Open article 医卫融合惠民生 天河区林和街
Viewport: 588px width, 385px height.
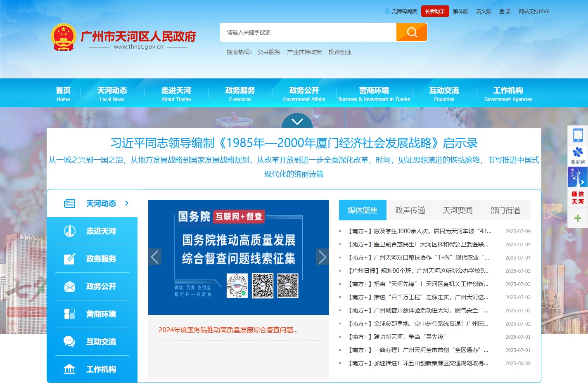418,244
